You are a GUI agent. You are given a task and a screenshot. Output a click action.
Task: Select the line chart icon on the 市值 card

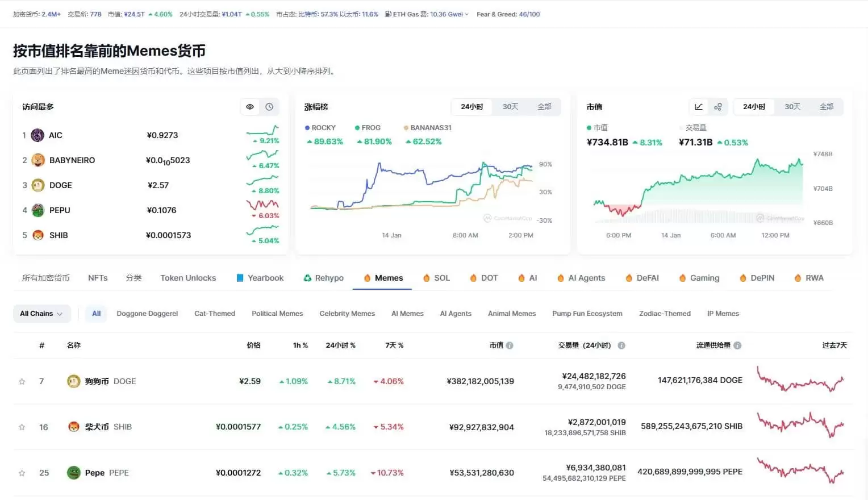tap(699, 106)
